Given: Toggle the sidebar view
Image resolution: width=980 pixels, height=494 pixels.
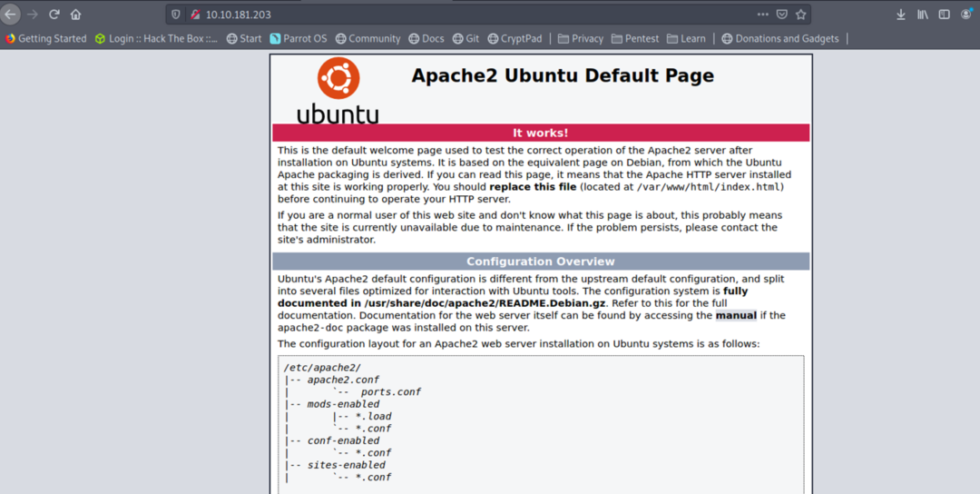Looking at the screenshot, I should 945,15.
